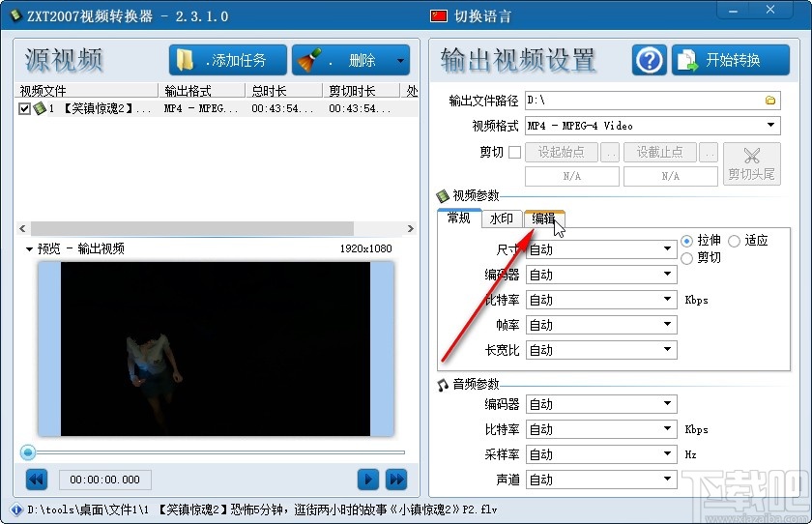Image resolution: width=812 pixels, height=524 pixels.
Task: Select the 适应 fit radio button
Action: [x=735, y=241]
